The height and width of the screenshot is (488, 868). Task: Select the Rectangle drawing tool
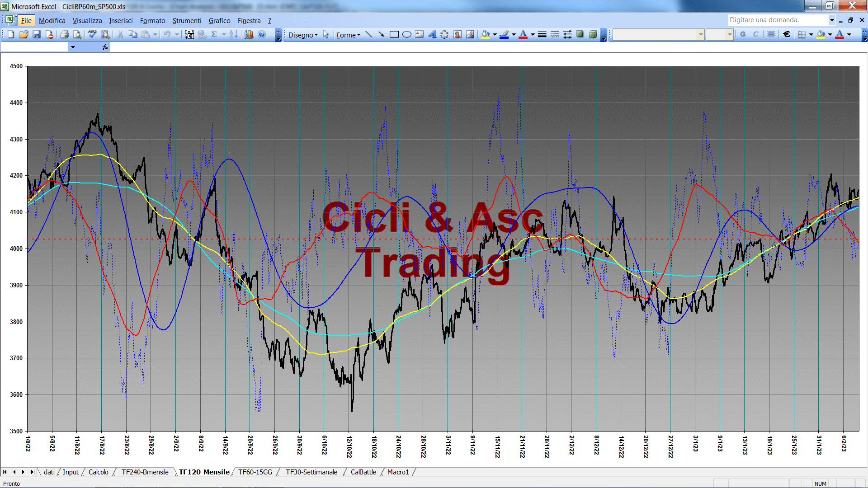pyautogui.click(x=394, y=34)
